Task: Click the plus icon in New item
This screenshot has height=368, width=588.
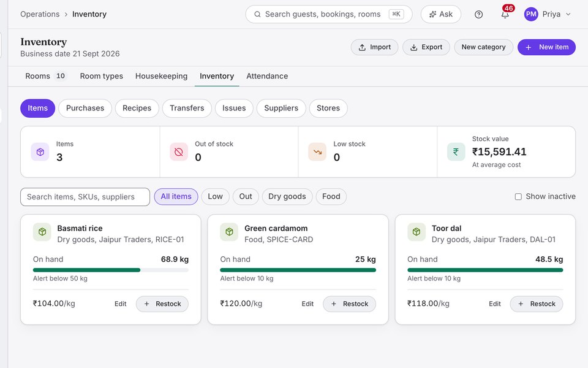Action: 529,47
